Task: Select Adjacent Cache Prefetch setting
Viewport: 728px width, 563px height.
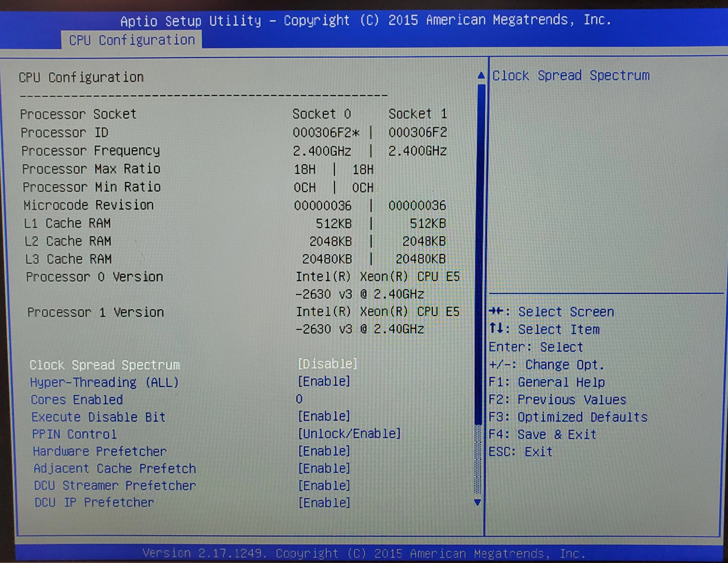Action: click(115, 469)
